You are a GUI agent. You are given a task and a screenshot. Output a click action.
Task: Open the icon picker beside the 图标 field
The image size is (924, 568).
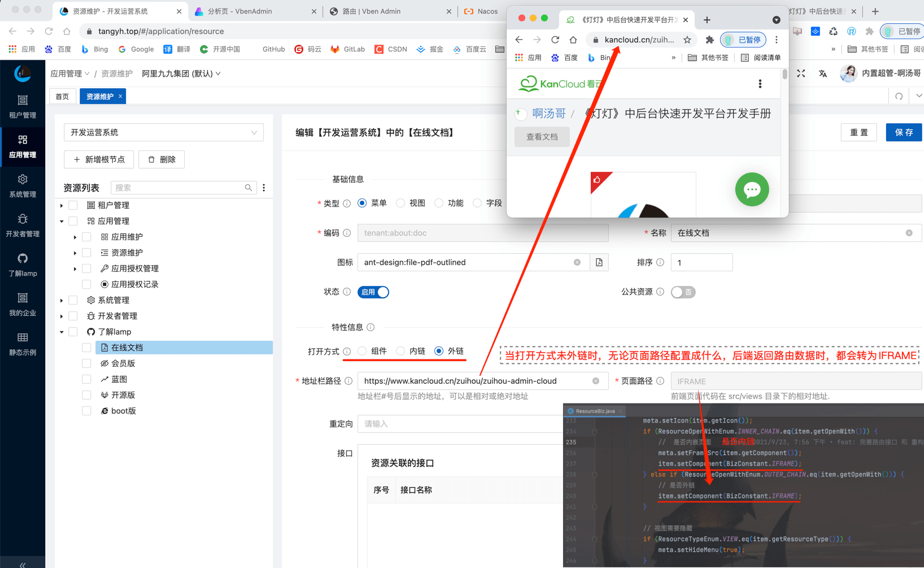pos(599,262)
